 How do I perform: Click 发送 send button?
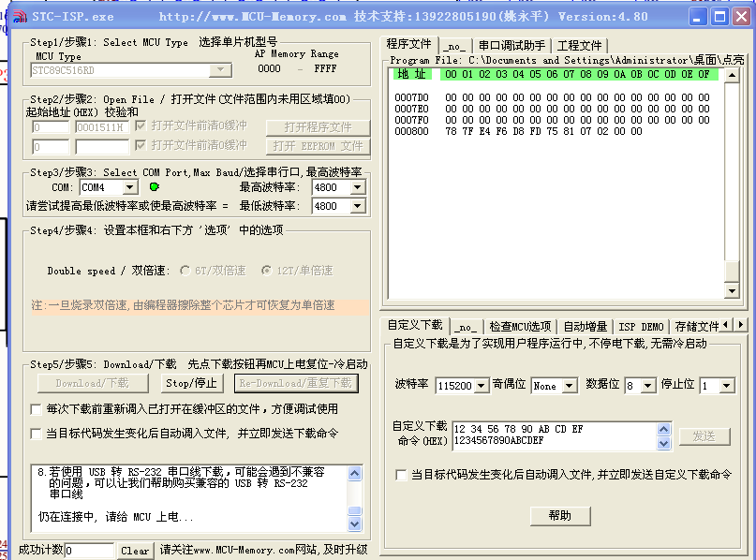(704, 436)
